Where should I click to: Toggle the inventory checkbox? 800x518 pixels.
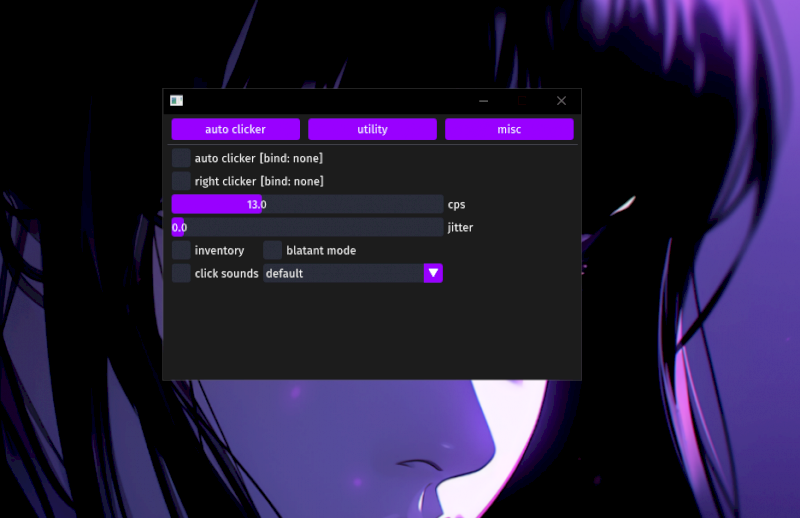181,250
